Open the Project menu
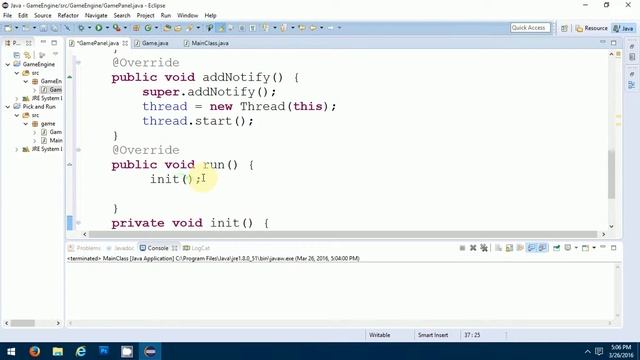The image size is (640, 360). pyautogui.click(x=145, y=16)
